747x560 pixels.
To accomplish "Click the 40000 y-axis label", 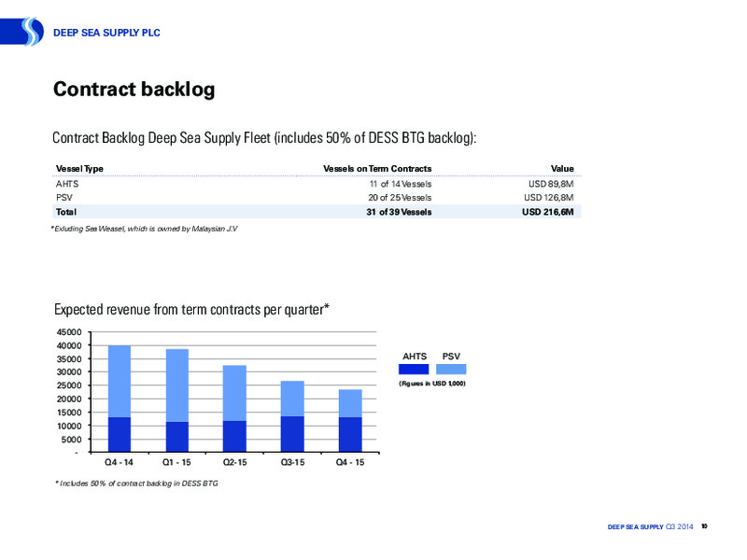I will click(x=69, y=345).
